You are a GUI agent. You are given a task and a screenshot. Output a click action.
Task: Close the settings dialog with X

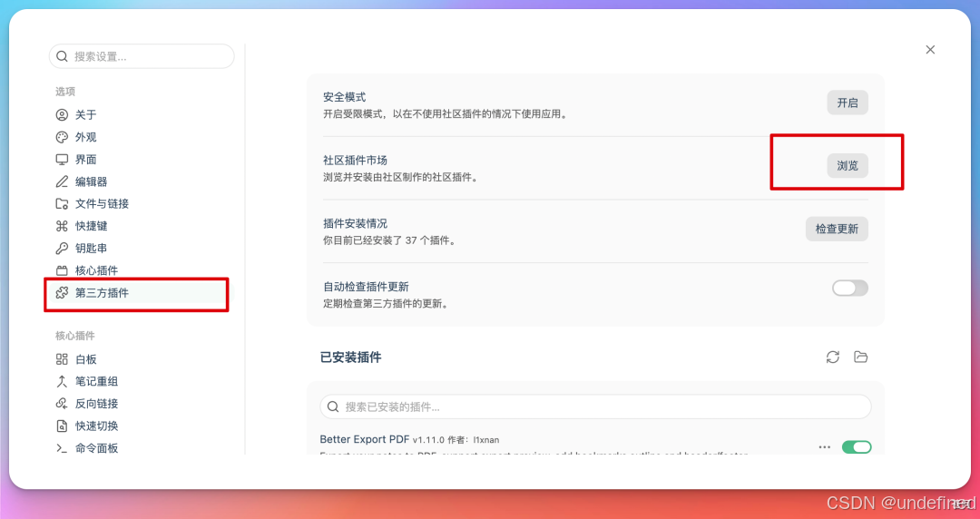tap(930, 49)
